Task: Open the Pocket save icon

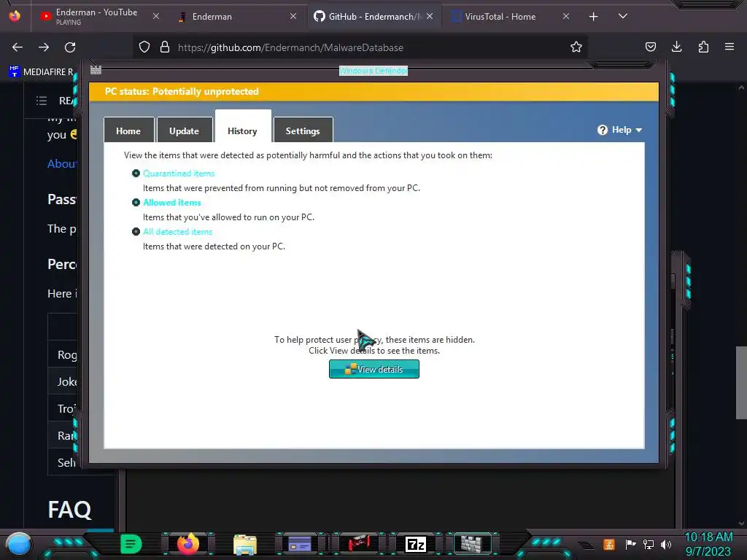Action: [650, 47]
